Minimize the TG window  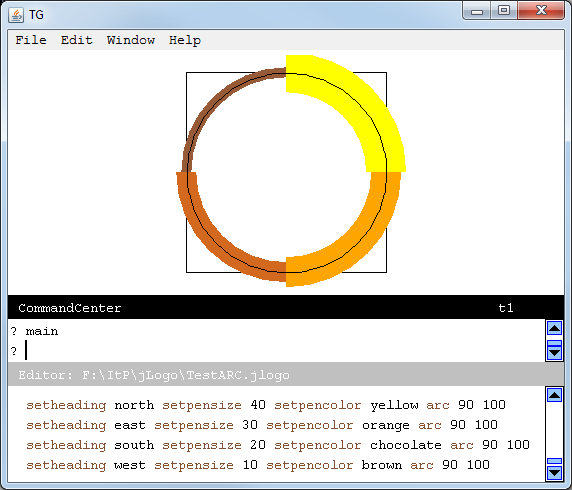coord(476,10)
